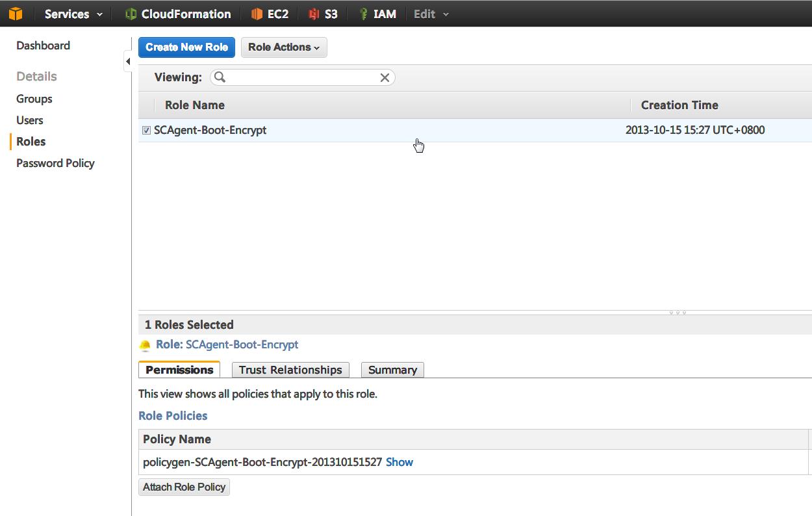Viewport: 812px width, 516px height.
Task: Click the magnifier icon in Viewing filter
Action: point(220,77)
